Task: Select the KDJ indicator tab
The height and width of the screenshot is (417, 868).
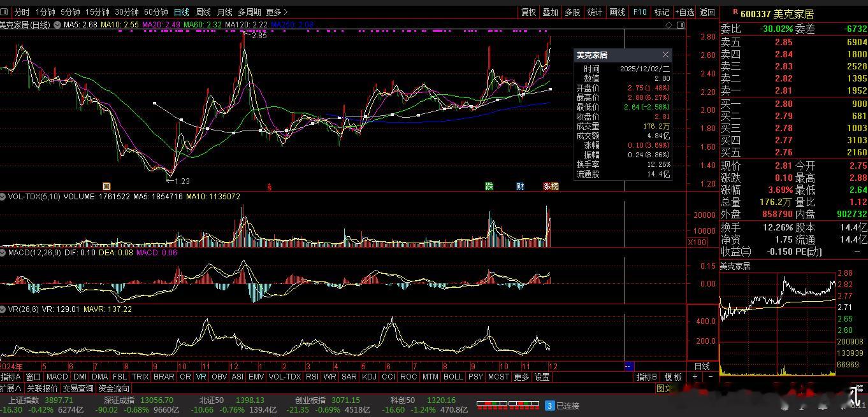Action: 369,377
